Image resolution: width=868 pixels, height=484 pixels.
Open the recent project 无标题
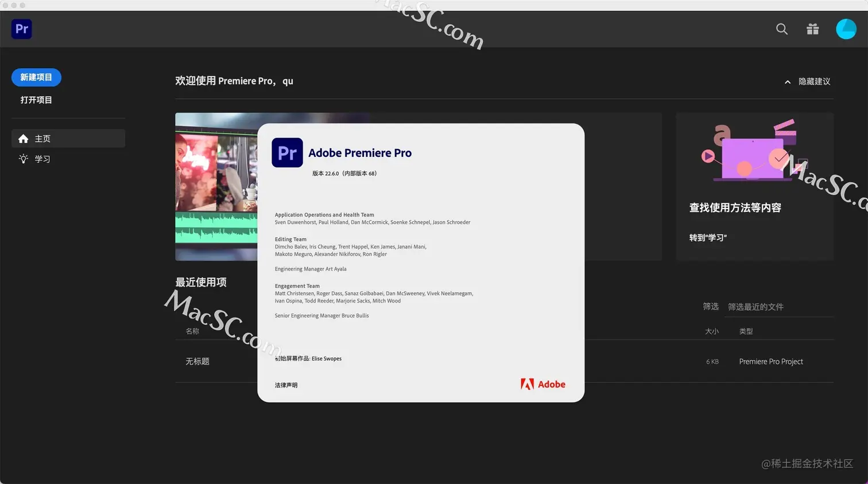(197, 362)
